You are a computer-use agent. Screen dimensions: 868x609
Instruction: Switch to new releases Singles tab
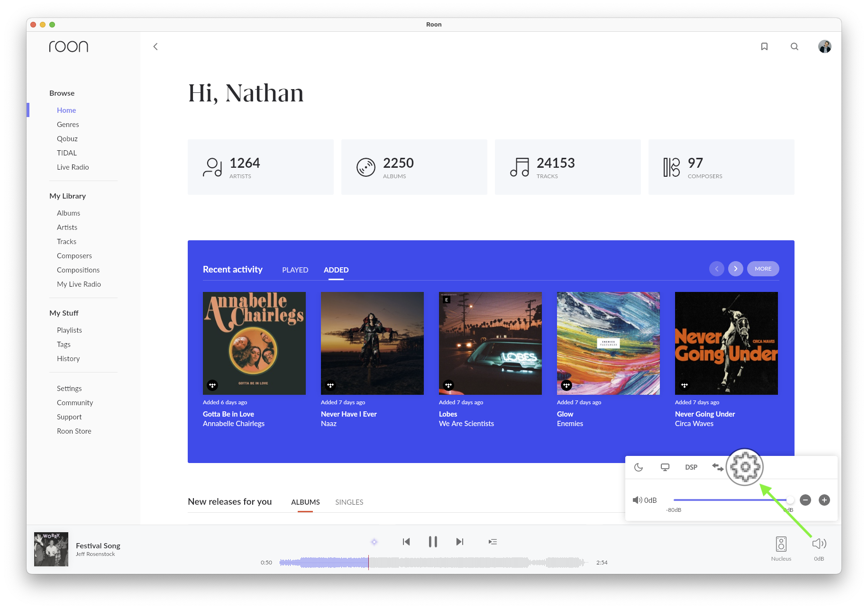click(349, 502)
